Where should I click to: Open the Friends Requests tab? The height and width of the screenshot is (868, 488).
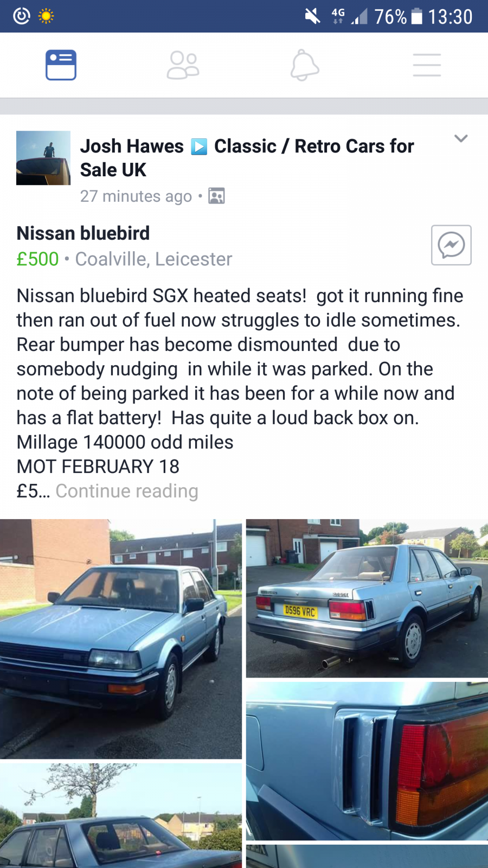pos(183,65)
